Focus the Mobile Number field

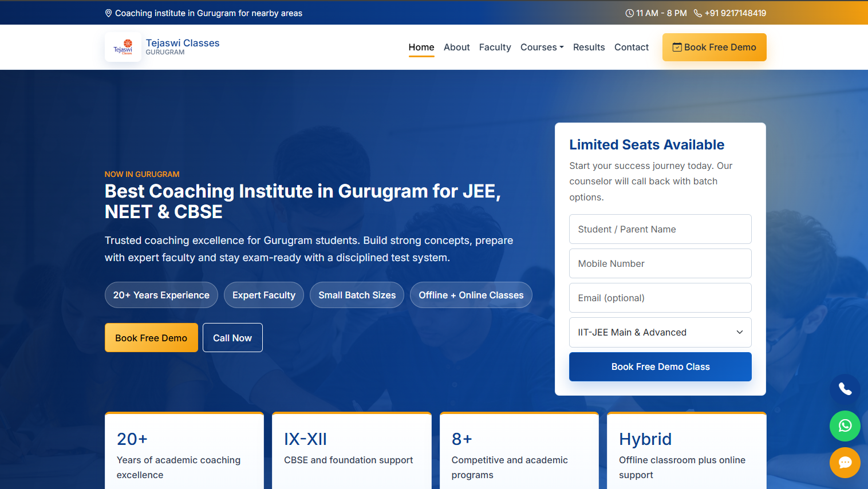660,263
